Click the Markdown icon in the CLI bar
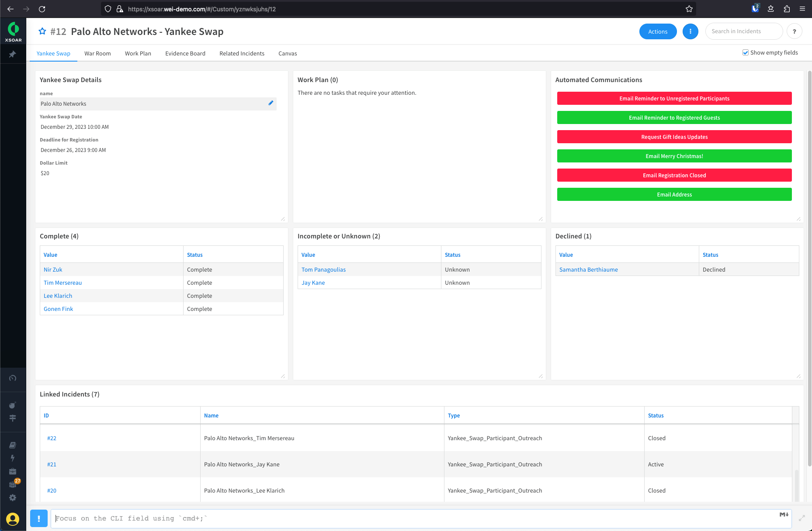The width and height of the screenshot is (812, 531). point(783,515)
